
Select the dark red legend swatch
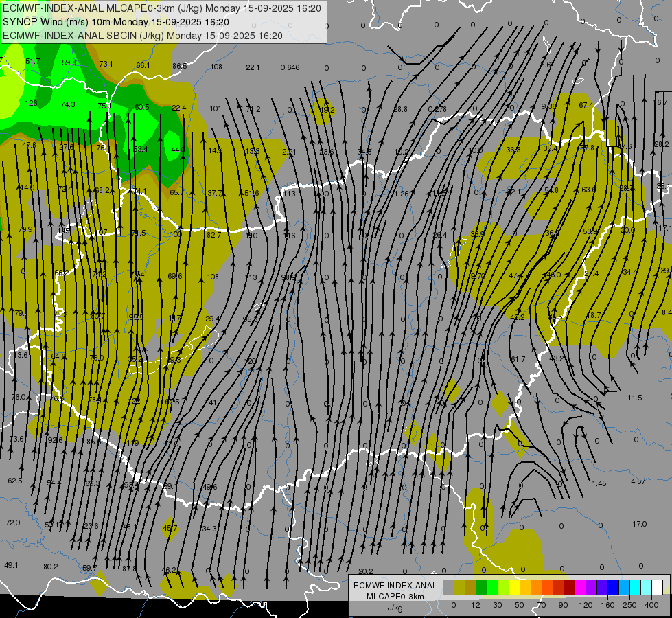pos(569,587)
